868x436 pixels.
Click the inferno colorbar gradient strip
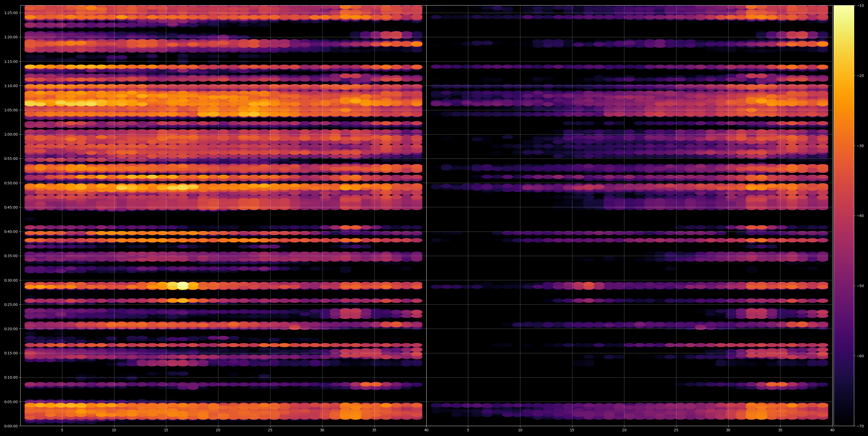[x=844, y=215]
